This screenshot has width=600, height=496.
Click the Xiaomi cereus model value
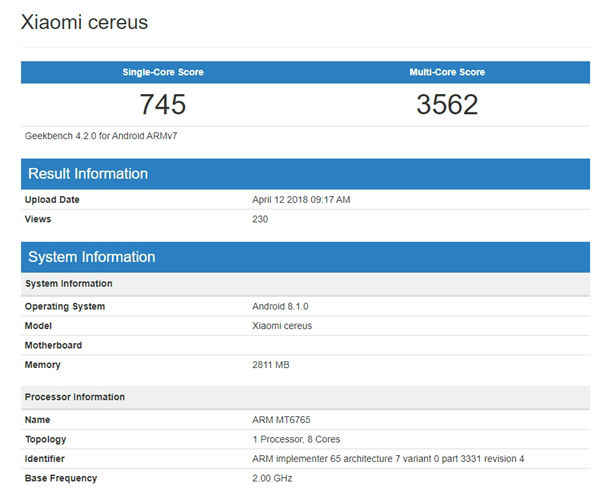pyautogui.click(x=282, y=326)
